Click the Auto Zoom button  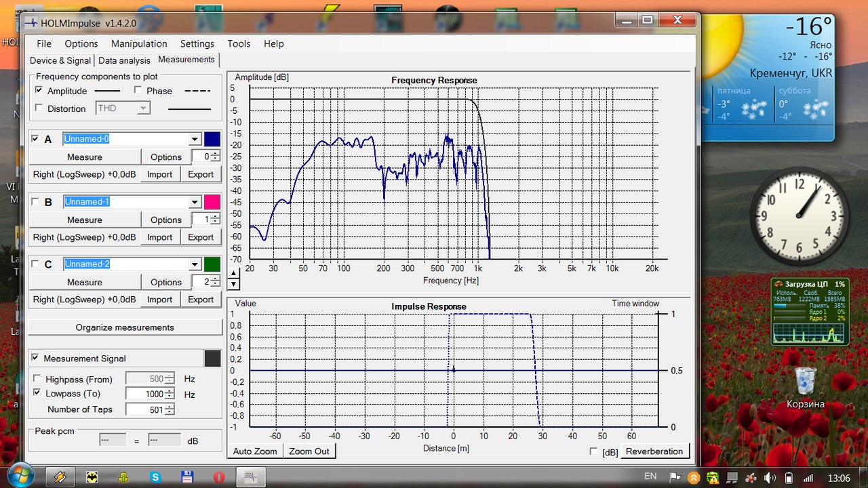(255, 451)
